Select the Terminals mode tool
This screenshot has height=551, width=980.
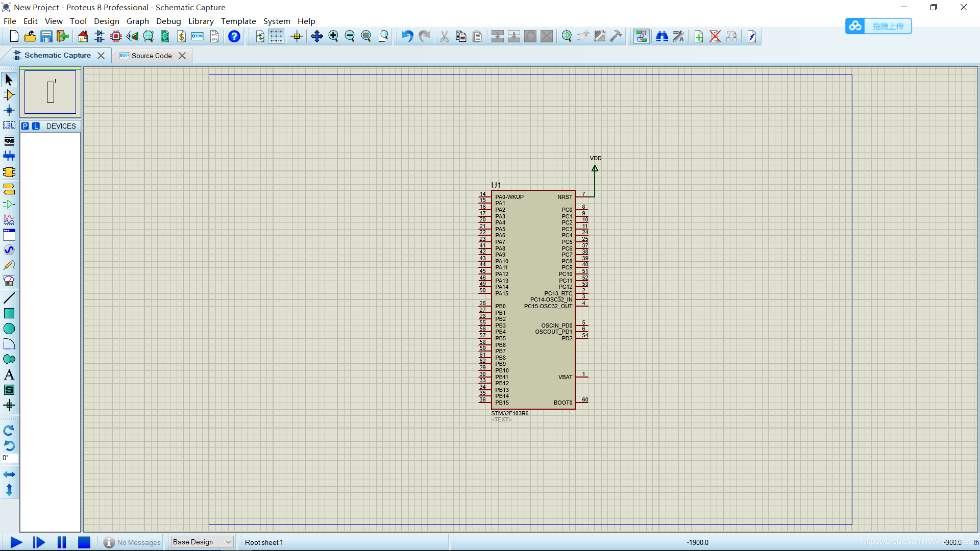pos(9,189)
